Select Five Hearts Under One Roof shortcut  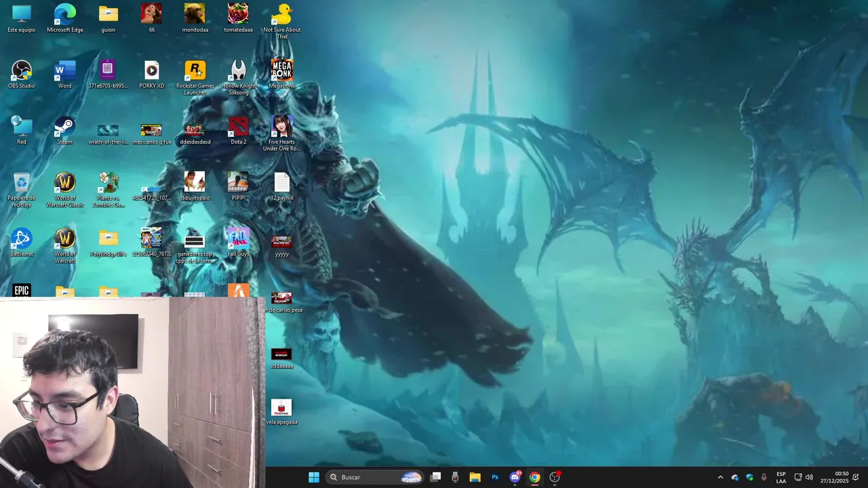[281, 134]
